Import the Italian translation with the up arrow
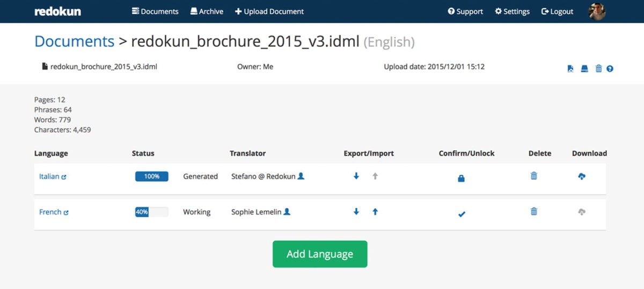 point(375,176)
